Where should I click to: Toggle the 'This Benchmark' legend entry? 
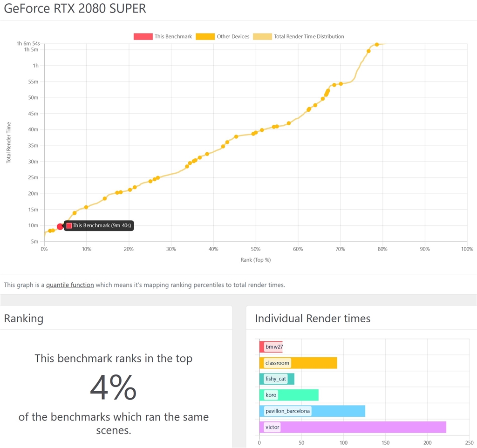pos(163,36)
